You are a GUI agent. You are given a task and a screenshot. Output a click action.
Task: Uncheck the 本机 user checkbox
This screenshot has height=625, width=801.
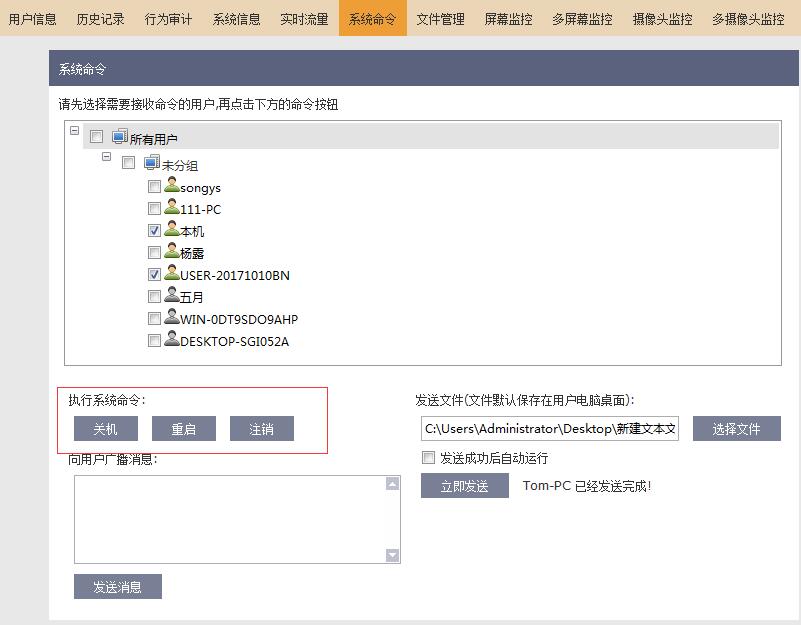click(x=154, y=231)
